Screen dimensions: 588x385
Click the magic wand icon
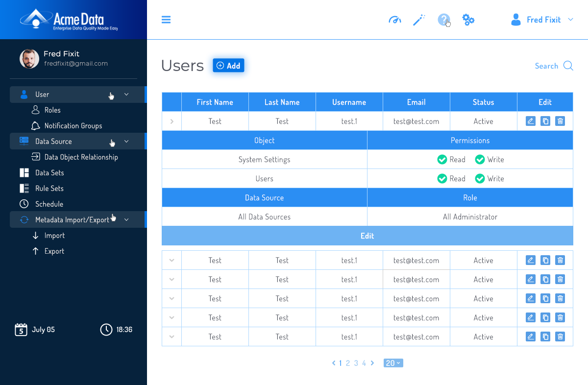point(419,20)
